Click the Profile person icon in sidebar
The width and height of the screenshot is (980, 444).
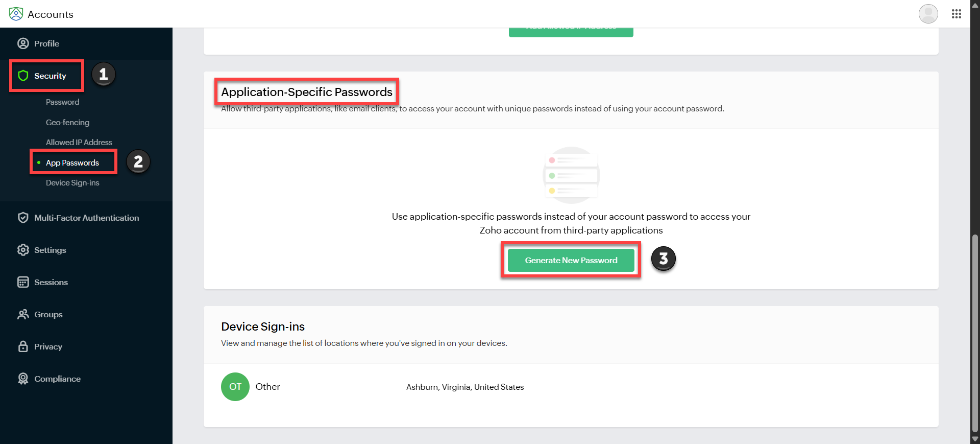[23, 43]
